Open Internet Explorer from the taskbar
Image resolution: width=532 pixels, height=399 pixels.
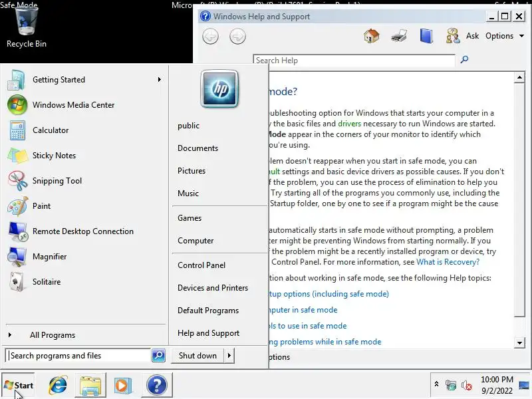[58, 385]
